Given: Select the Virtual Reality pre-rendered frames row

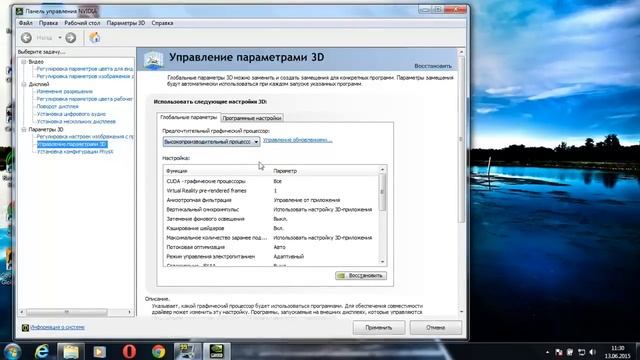Looking at the screenshot, I should pyautogui.click(x=271, y=191).
